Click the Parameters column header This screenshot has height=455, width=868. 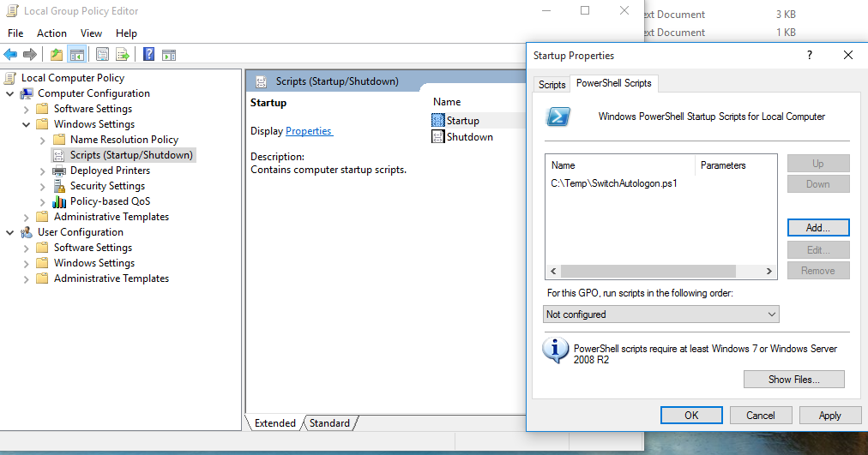tap(736, 165)
